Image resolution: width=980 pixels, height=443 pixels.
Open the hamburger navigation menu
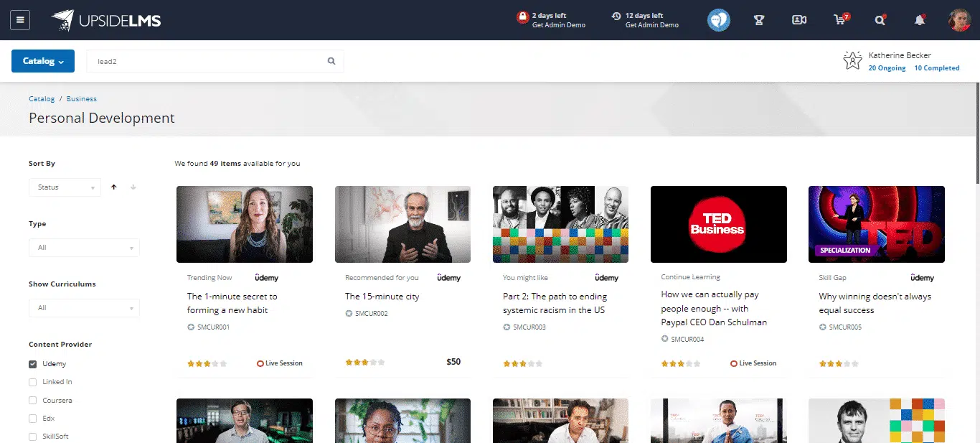point(20,20)
